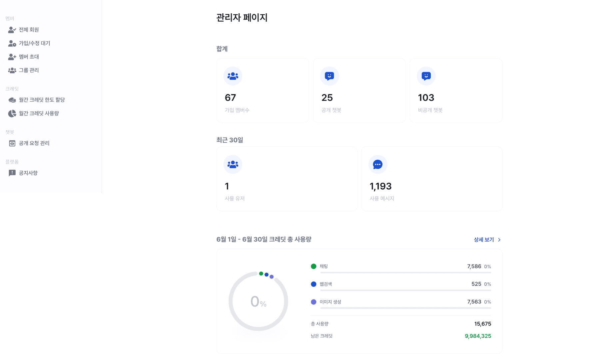Select the 전체 회원 member icon in sidebar
The image size is (615, 364).
[x=12, y=30]
